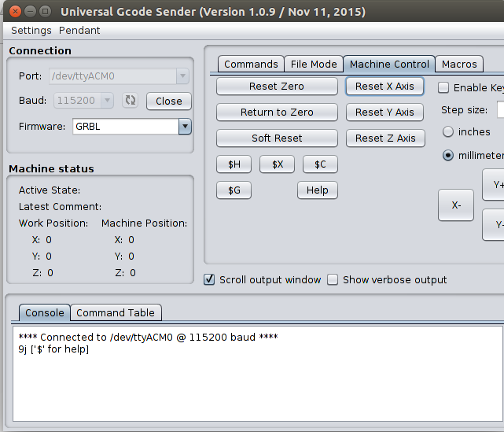Click the $G parser state button
Viewport: 504px width, 432px height.
pos(234,190)
